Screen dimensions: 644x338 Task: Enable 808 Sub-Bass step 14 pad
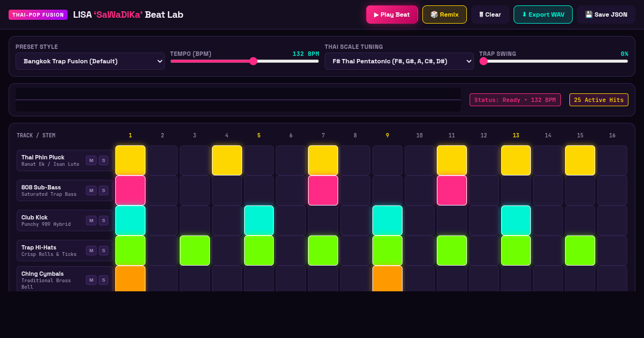tap(548, 190)
